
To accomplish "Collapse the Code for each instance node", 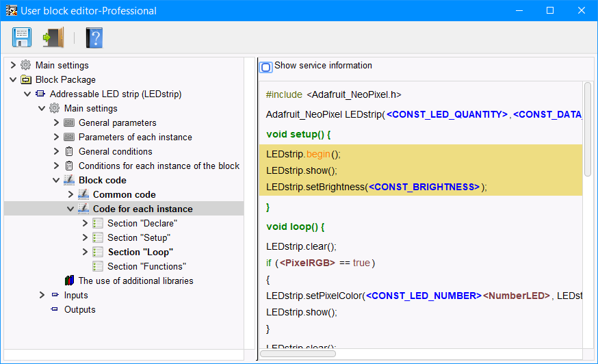I will point(70,209).
